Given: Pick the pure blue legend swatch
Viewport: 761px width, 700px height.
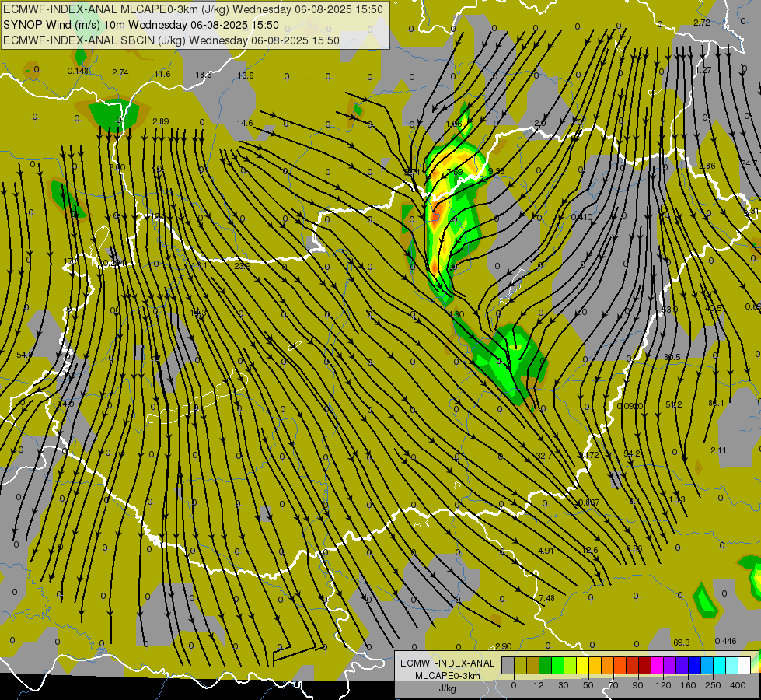Looking at the screenshot, I should tap(694, 665).
